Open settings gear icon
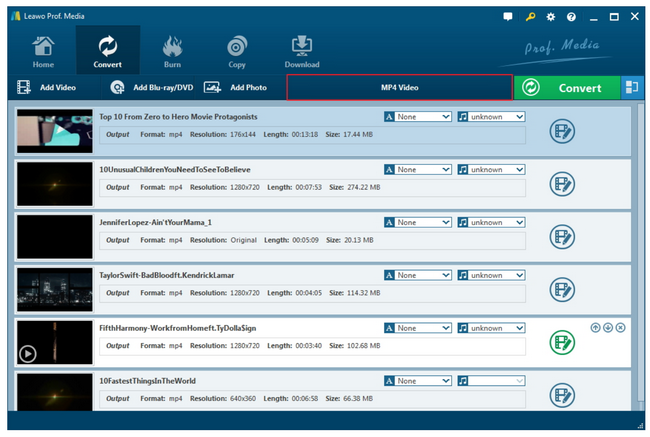 [x=551, y=17]
